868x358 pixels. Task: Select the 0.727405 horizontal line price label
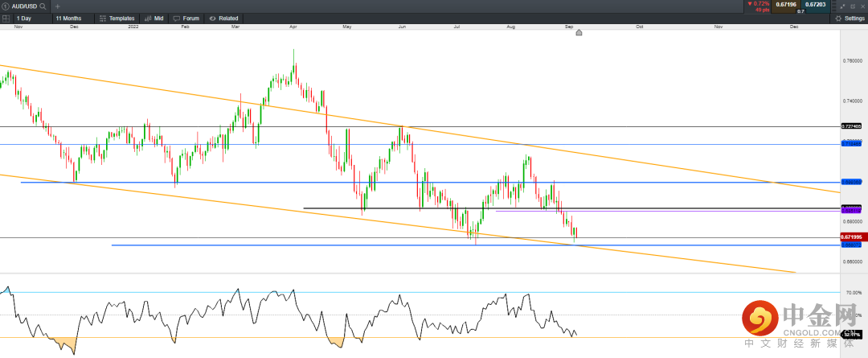851,126
